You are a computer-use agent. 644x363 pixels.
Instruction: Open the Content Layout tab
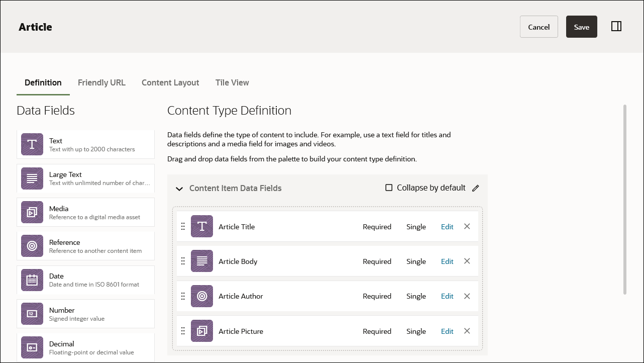coord(170,82)
